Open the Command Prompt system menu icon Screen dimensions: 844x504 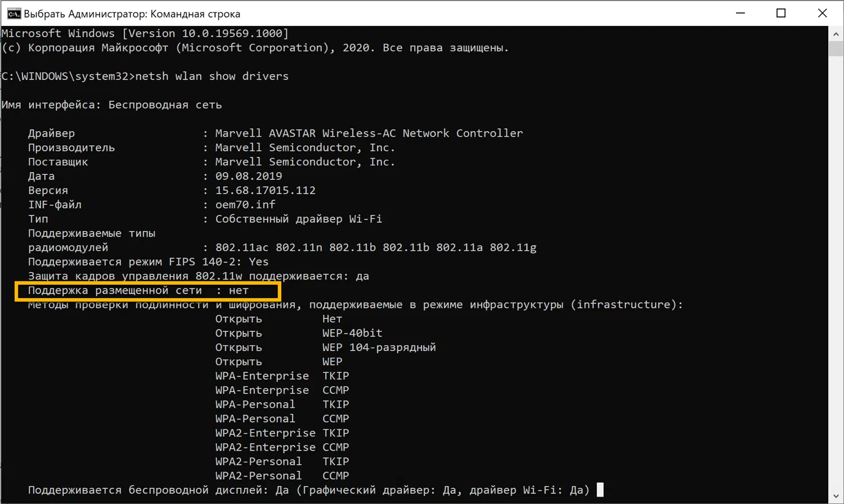pos(14,13)
